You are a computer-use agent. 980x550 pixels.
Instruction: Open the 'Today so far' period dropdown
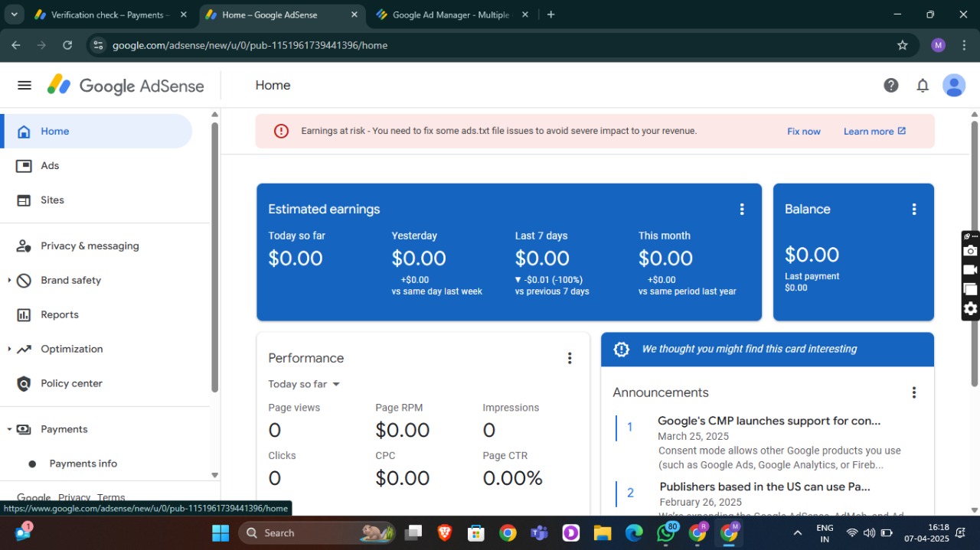point(304,384)
